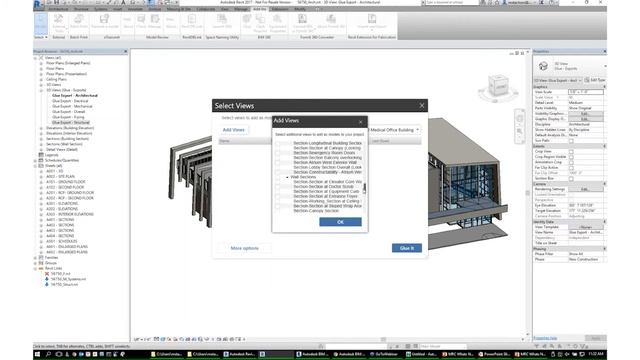Click OK in the Add Views dialog
The height and width of the screenshot is (360, 640).
pyautogui.click(x=340, y=222)
